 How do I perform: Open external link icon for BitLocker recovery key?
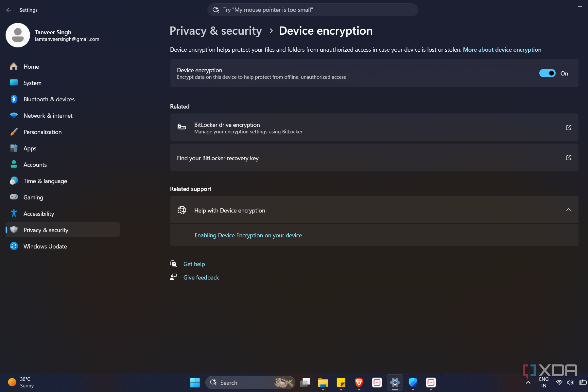coord(568,158)
